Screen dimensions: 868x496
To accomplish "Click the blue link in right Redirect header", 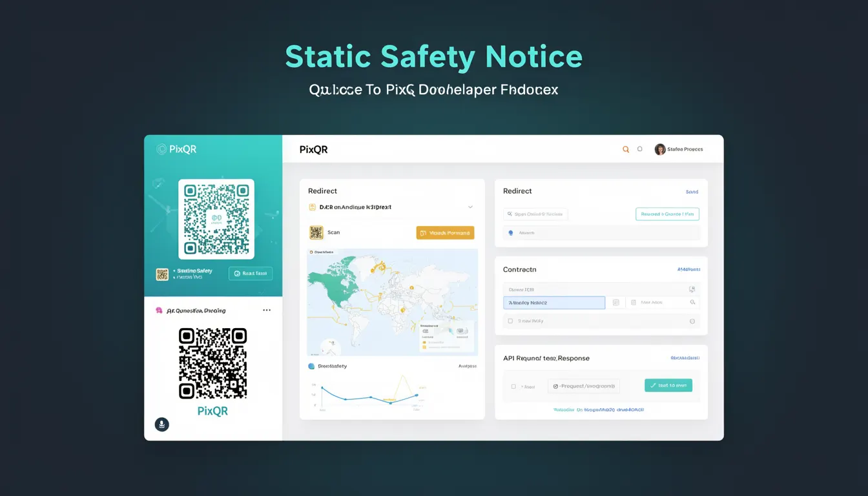I will coord(692,192).
